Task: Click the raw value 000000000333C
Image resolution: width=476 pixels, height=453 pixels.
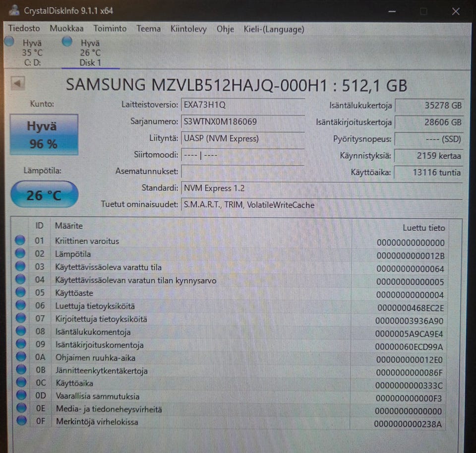Action: pos(409,386)
